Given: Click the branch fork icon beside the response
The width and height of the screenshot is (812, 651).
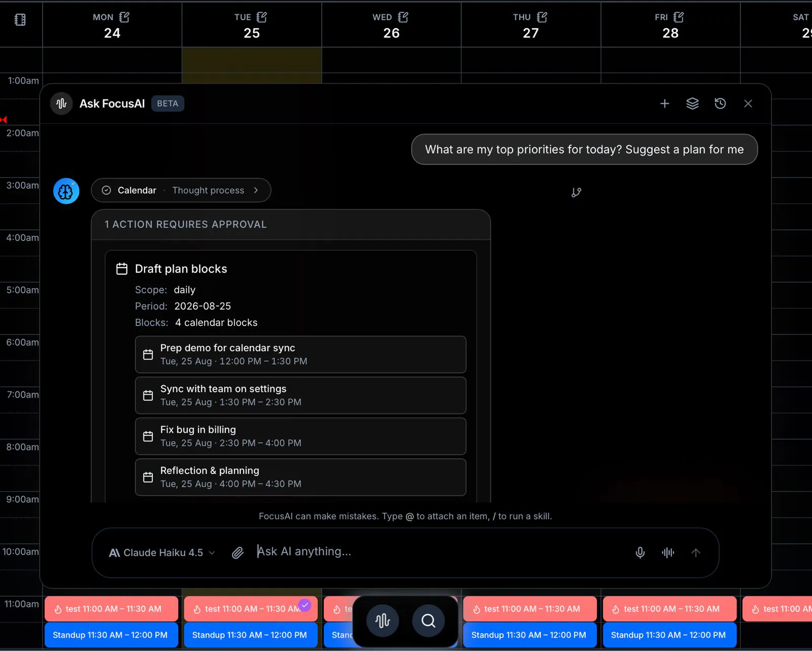Looking at the screenshot, I should pyautogui.click(x=577, y=192).
